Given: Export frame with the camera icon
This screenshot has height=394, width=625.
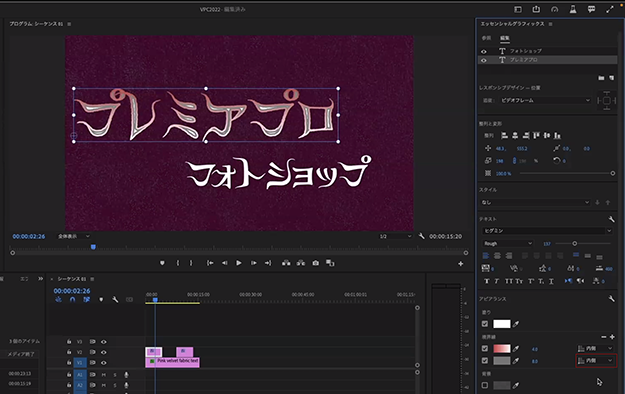Looking at the screenshot, I should pyautogui.click(x=315, y=263).
